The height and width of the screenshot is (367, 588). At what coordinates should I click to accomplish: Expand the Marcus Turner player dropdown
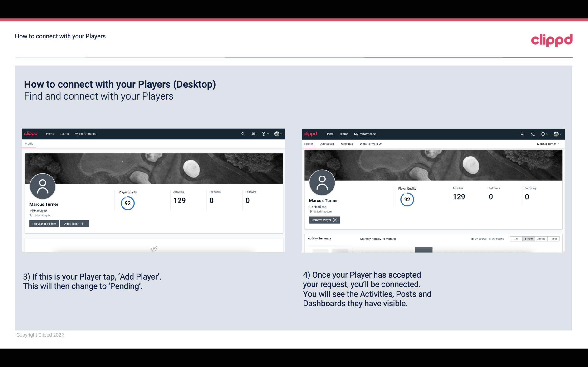pos(548,144)
